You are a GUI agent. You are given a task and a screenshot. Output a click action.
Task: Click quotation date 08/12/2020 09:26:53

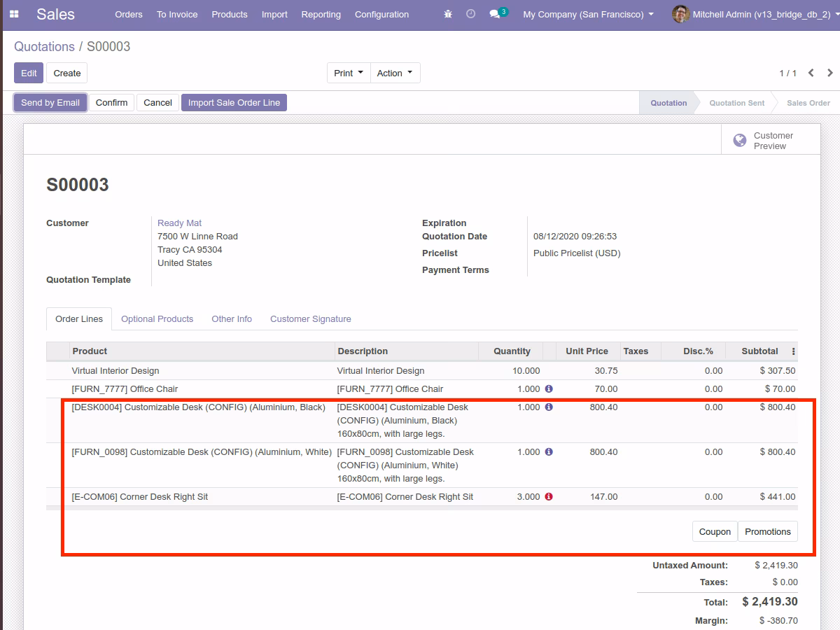(575, 236)
